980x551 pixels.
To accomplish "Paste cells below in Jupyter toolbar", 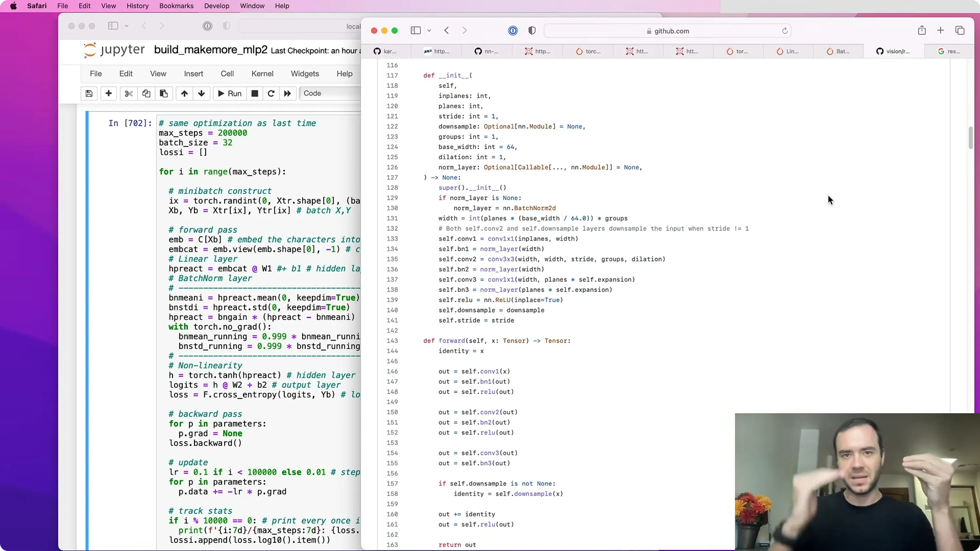I will 164,94.
